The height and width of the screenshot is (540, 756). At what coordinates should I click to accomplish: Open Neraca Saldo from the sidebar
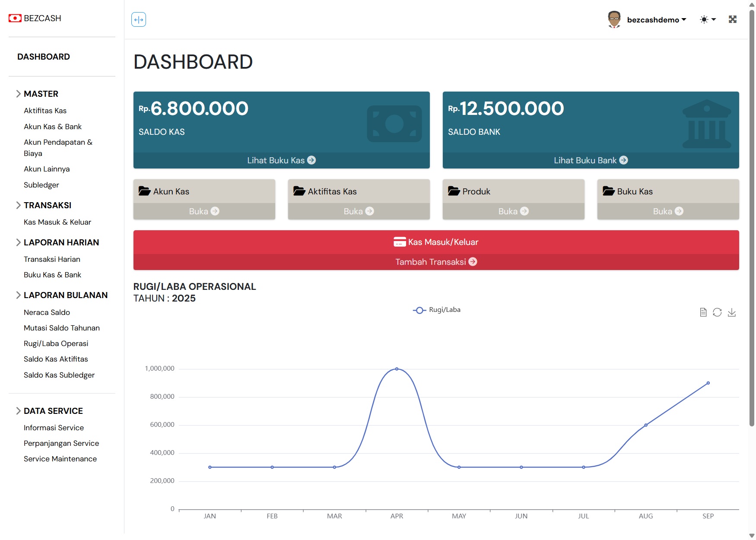click(x=47, y=312)
